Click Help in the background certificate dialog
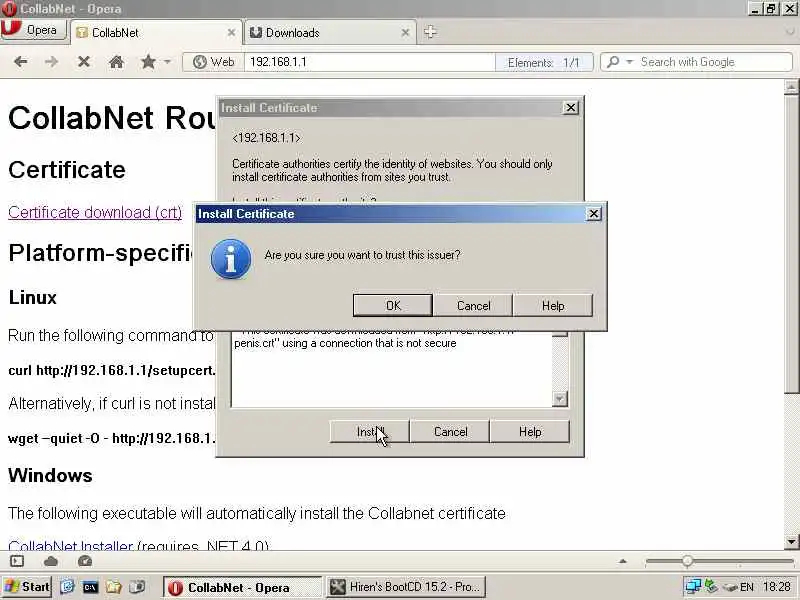 point(530,432)
